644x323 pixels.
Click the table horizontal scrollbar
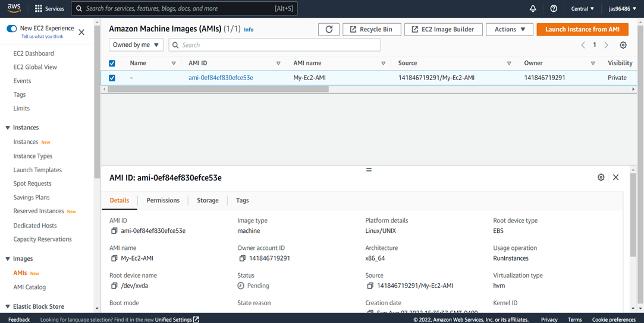click(x=218, y=89)
